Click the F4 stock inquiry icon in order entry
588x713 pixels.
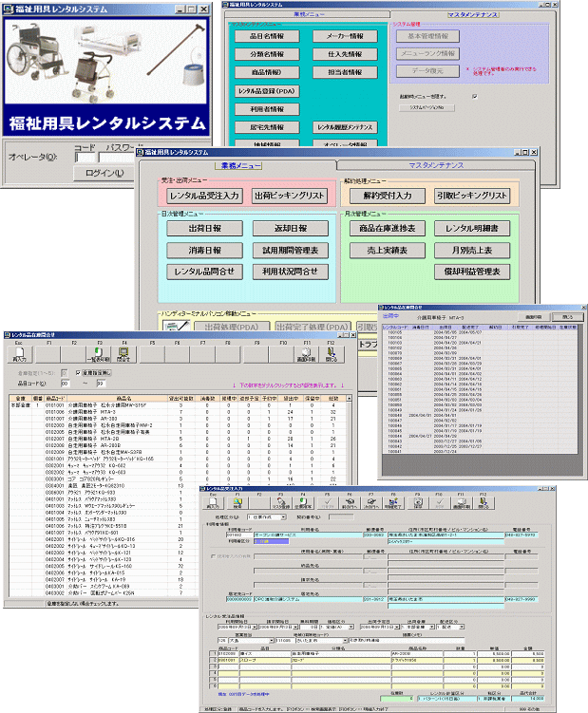coord(303,502)
